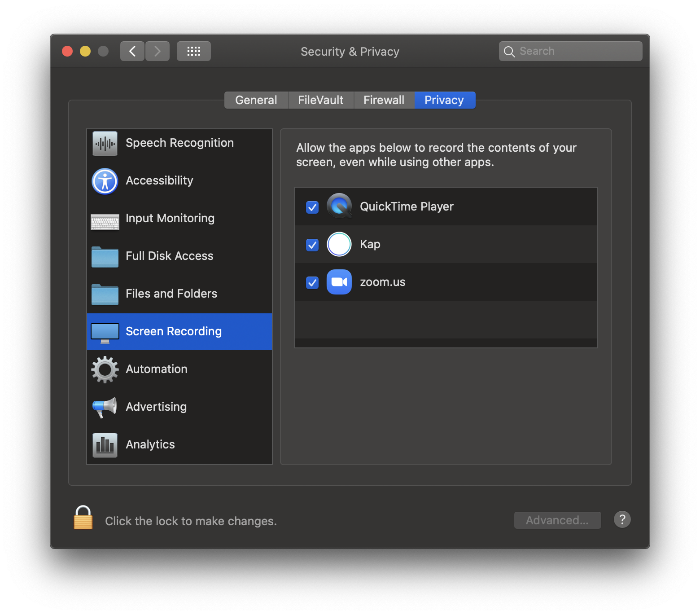Screen dimensions: 700x615
Task: Select the Files and Folders label
Action: pos(171,294)
